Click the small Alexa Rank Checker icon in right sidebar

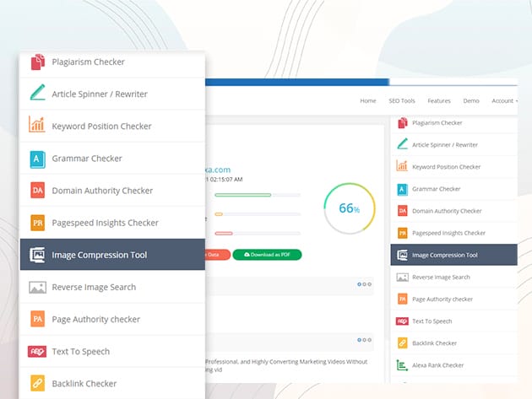(x=402, y=365)
